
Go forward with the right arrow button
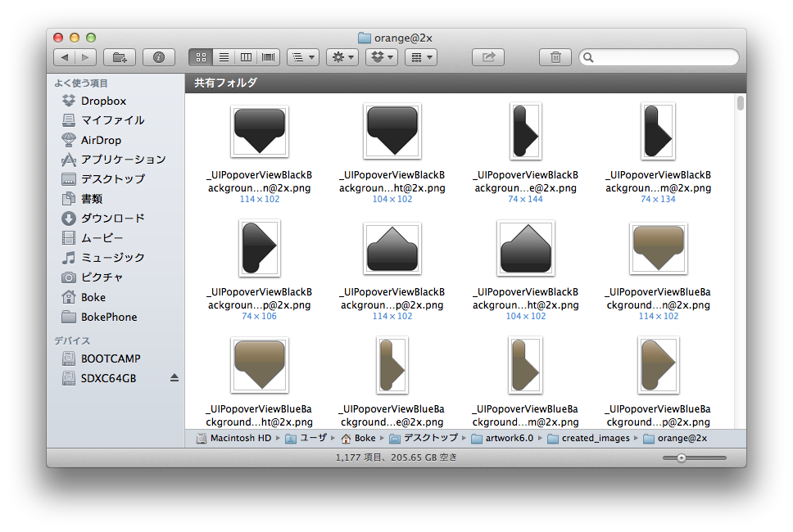[85, 57]
